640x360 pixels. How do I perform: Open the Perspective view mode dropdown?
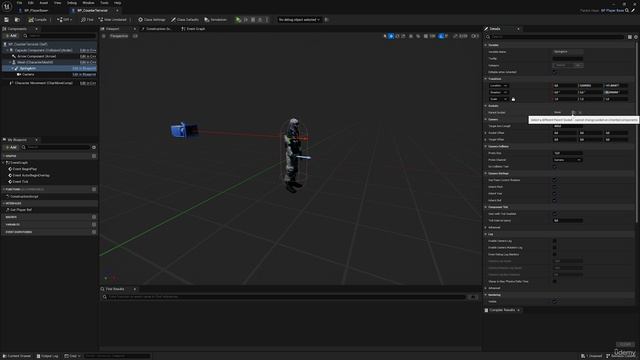pos(119,36)
